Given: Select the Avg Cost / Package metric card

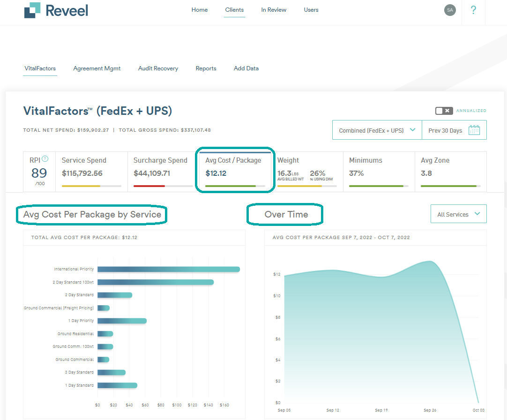Looking at the screenshot, I should coord(234,170).
